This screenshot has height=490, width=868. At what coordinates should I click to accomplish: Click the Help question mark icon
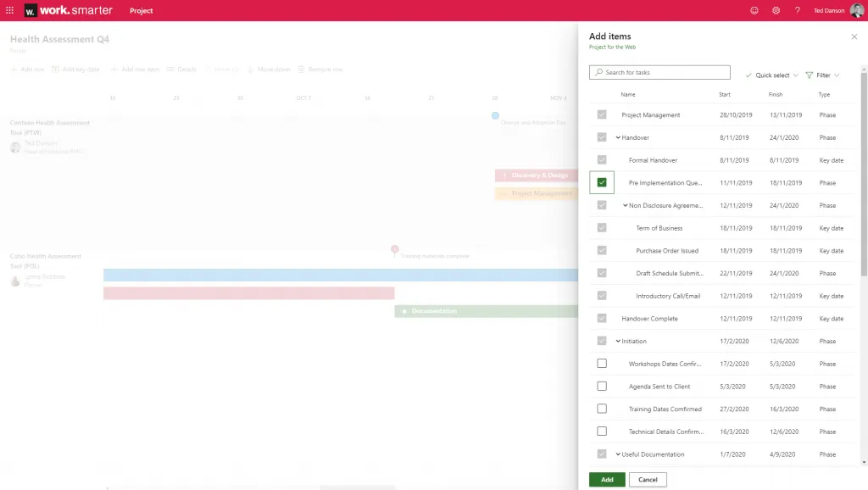[x=798, y=10]
